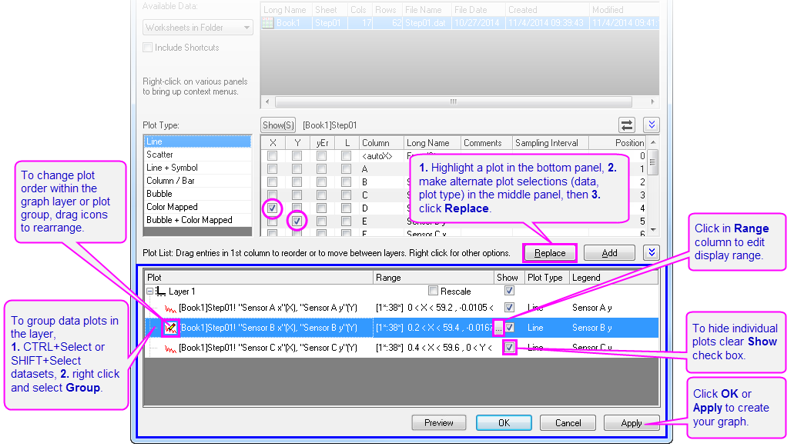Click double-chevron icon next to Add button
This screenshot has height=444, width=790.
click(651, 253)
